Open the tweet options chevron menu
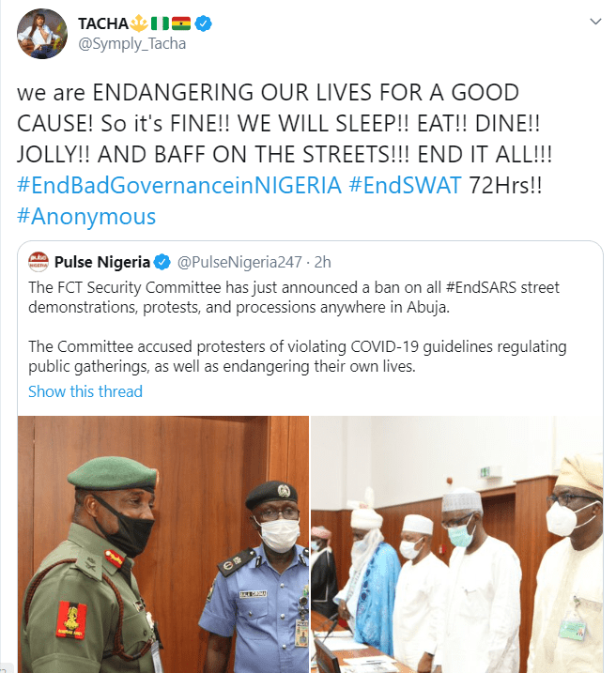Image resolution: width=616 pixels, height=673 pixels. point(593,21)
